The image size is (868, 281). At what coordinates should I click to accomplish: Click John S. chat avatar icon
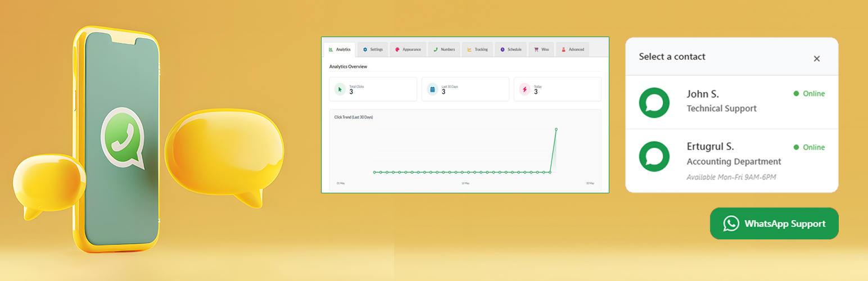(654, 102)
